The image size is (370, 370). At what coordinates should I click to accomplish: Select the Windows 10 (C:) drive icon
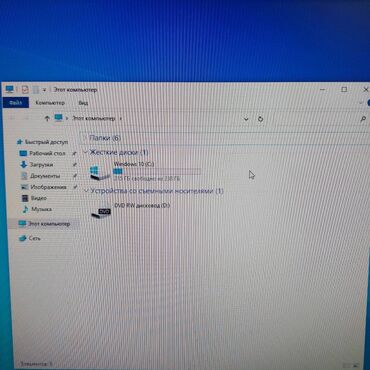pos(100,173)
